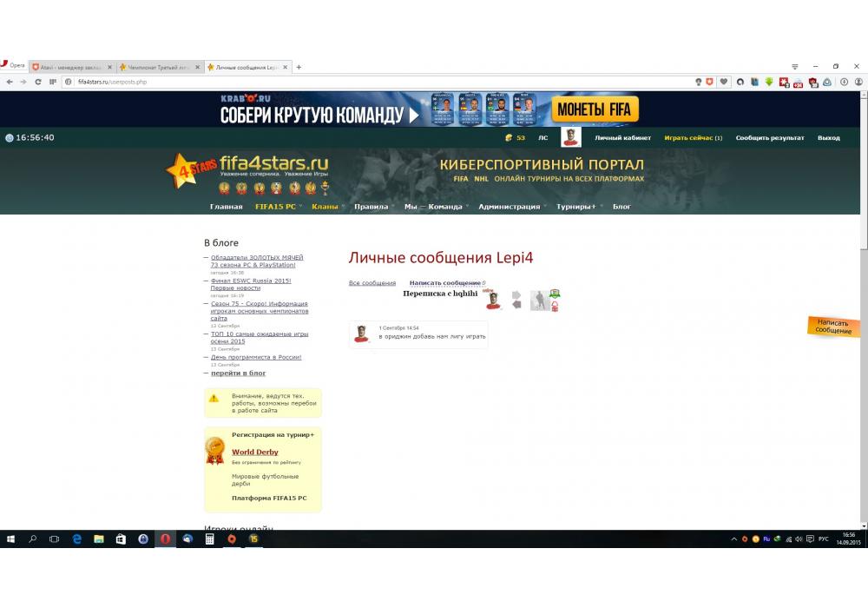
Task: Expand the FIFA15 PC menu
Action: [x=276, y=207]
